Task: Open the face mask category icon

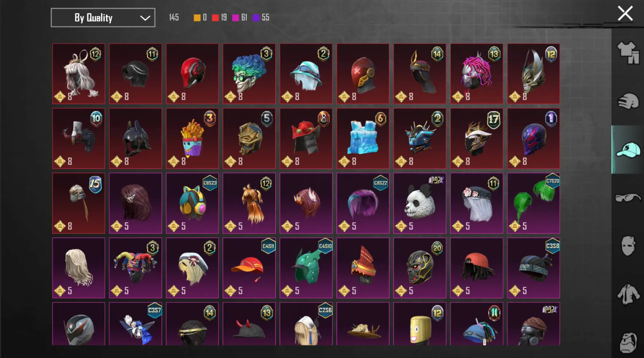Action: click(x=628, y=246)
